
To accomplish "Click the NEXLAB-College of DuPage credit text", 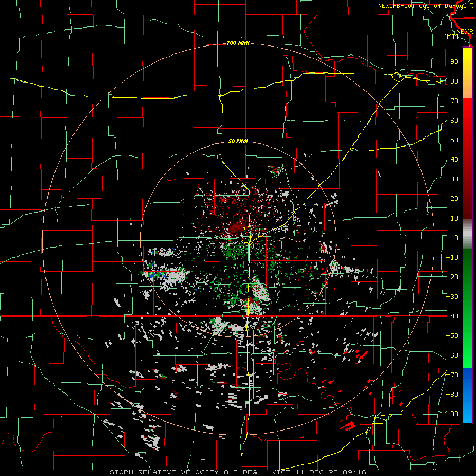I will (425, 6).
